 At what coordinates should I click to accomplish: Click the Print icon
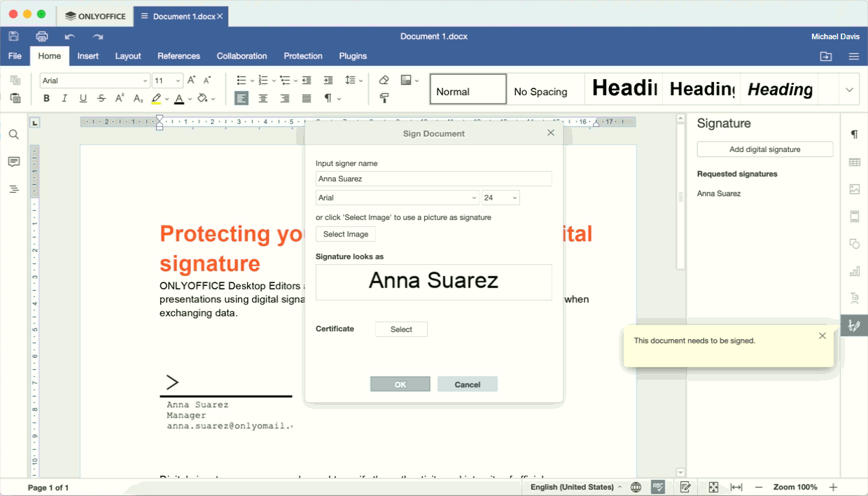(x=42, y=36)
